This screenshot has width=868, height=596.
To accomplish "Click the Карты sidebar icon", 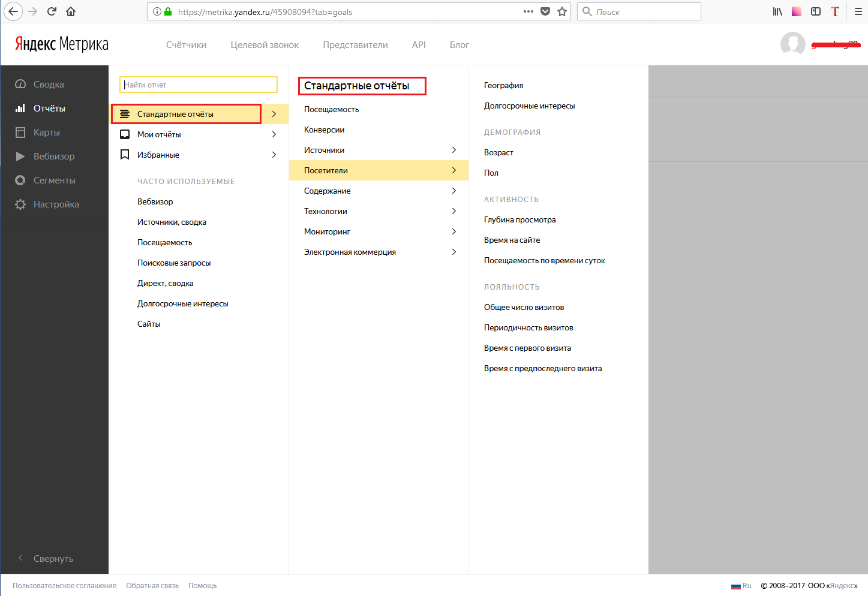I will [20, 132].
